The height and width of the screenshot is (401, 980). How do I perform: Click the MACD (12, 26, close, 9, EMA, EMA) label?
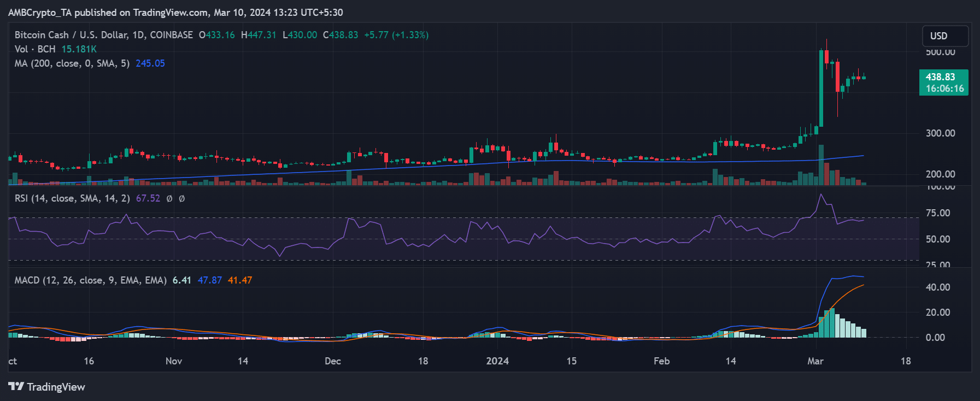[91, 280]
